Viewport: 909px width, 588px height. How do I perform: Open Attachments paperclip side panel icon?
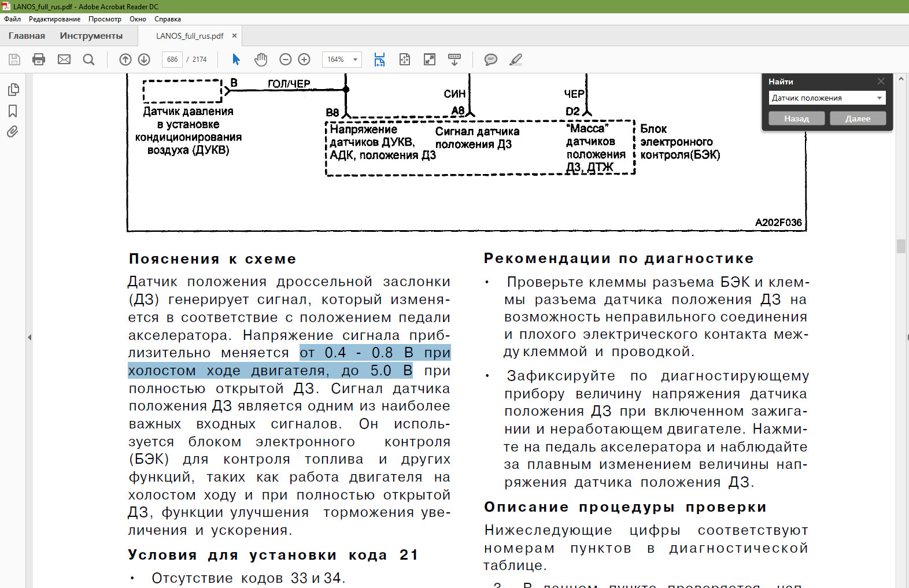(x=13, y=132)
